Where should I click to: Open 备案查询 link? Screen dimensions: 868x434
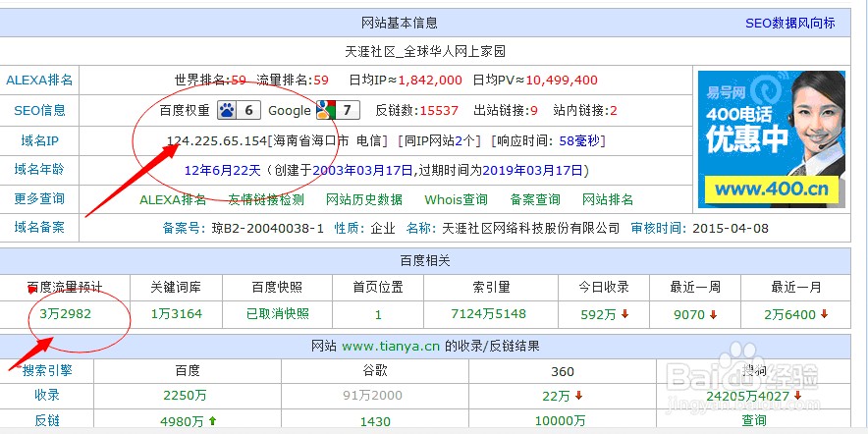click(535, 199)
